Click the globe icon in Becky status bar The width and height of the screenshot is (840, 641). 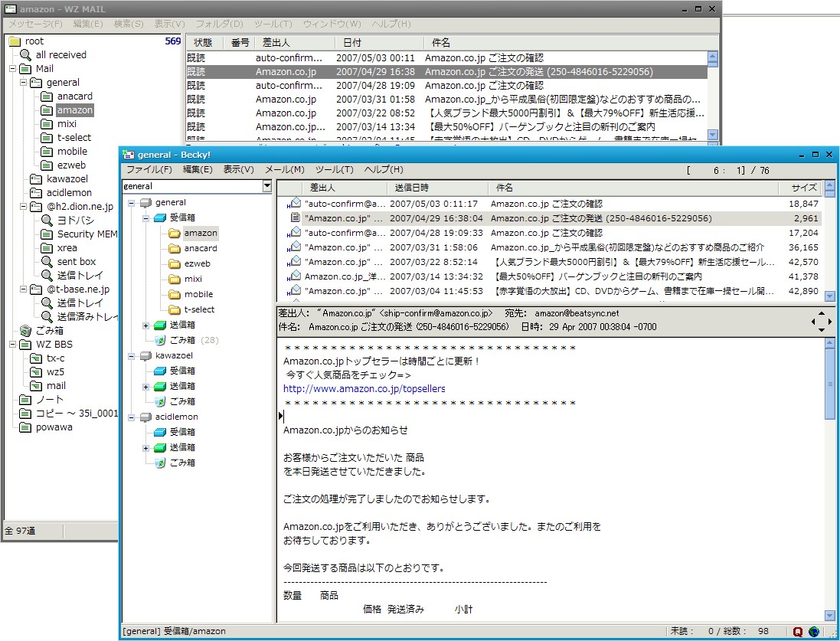[812, 632]
